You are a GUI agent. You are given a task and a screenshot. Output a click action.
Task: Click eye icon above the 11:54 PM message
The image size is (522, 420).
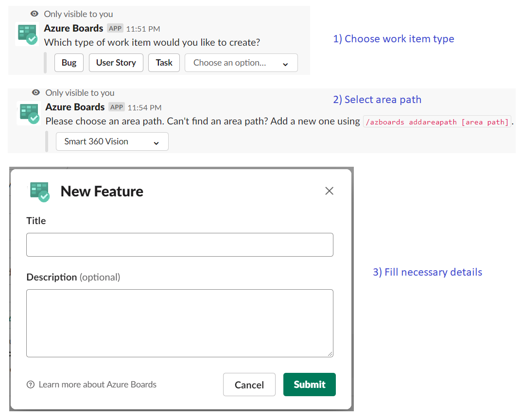(x=36, y=92)
